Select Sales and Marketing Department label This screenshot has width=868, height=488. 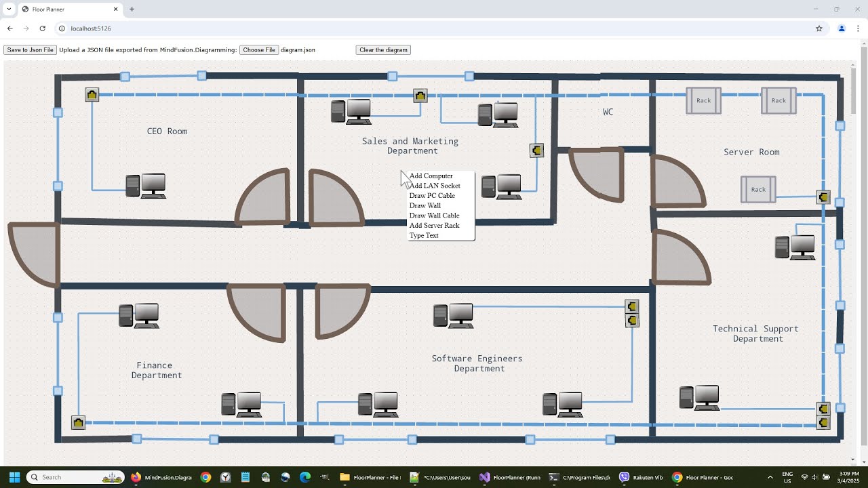coord(410,146)
